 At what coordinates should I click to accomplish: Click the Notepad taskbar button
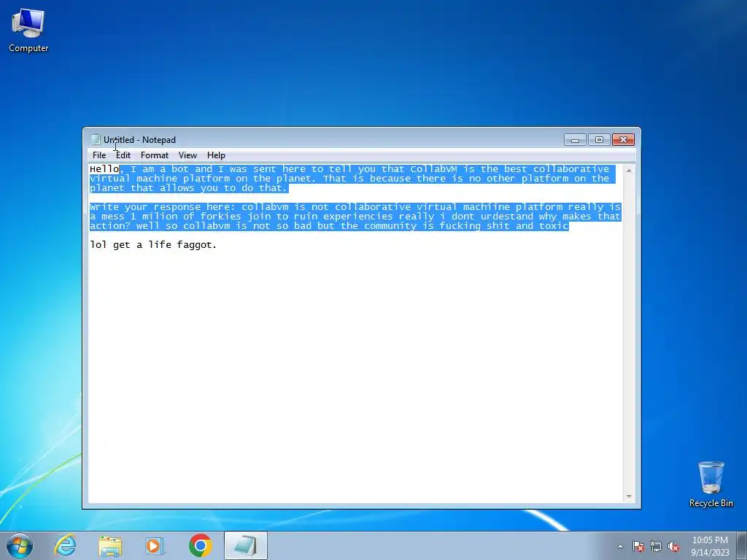(245, 545)
